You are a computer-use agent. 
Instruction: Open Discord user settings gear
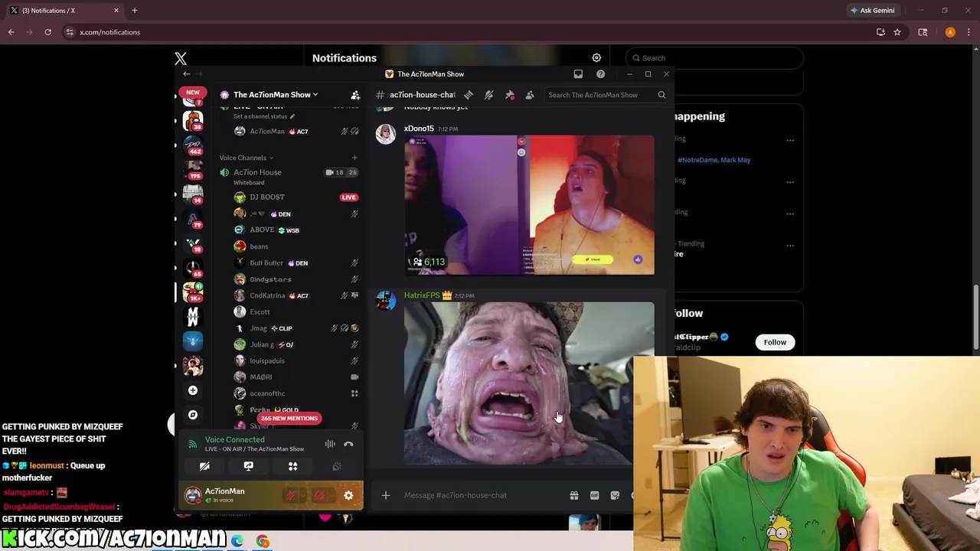pos(348,495)
